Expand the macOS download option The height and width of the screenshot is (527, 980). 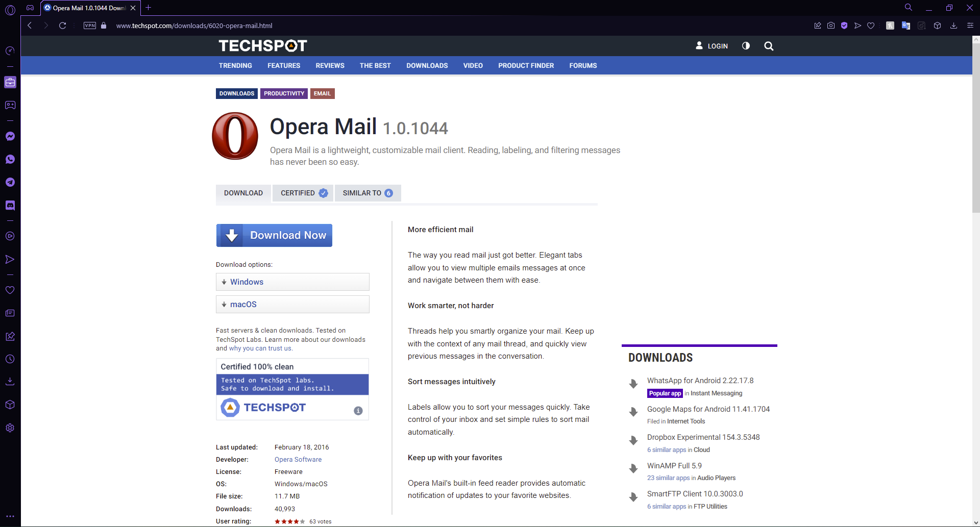pos(292,305)
